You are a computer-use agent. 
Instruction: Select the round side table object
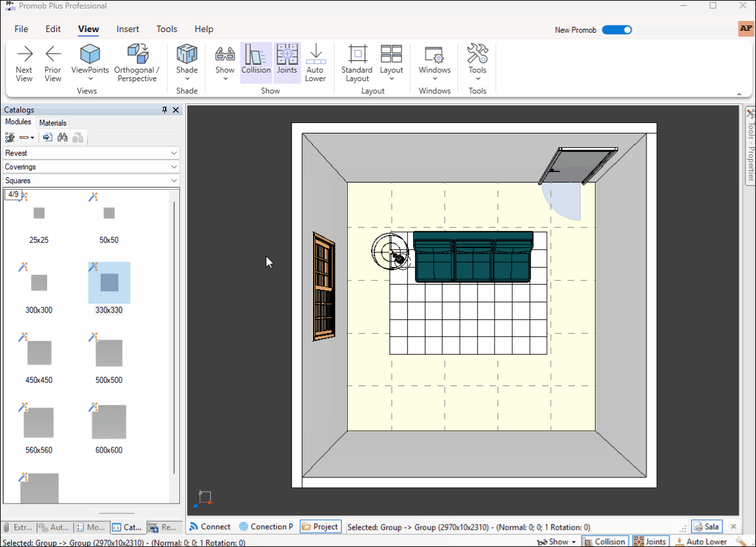click(x=390, y=251)
